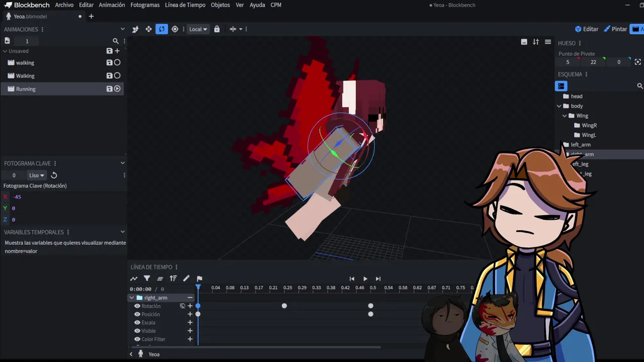This screenshot has height=362, width=644.
Task: Toggle playback of the Running animation
Action: (x=117, y=88)
